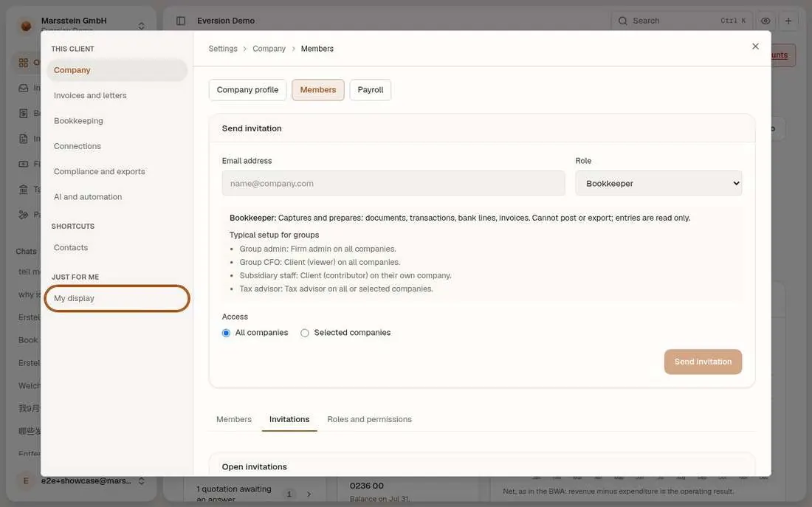The height and width of the screenshot is (507, 812).
Task: Click the Email address input field
Action: (393, 183)
